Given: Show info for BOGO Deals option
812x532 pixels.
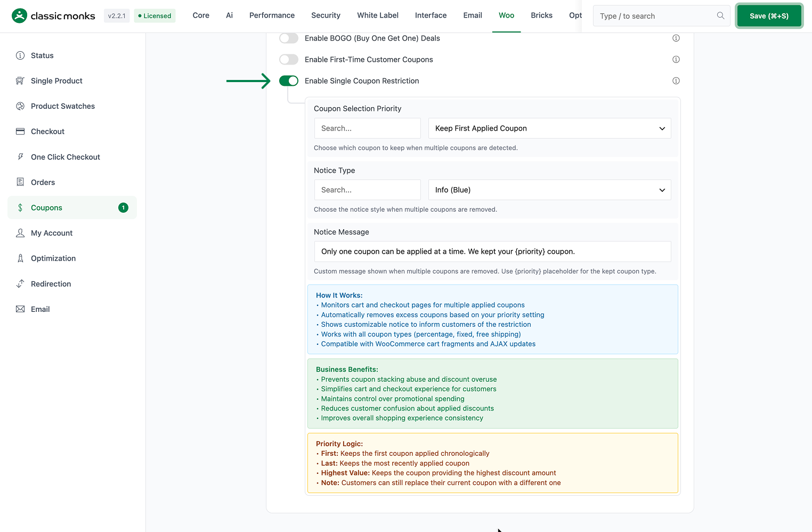Looking at the screenshot, I should coord(676,38).
